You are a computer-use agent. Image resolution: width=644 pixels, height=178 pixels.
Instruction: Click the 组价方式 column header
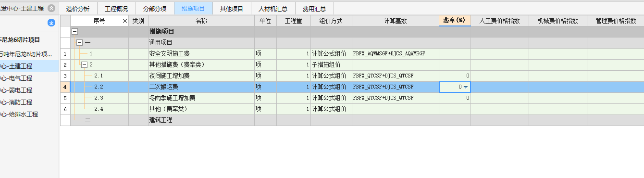pyautogui.click(x=331, y=21)
